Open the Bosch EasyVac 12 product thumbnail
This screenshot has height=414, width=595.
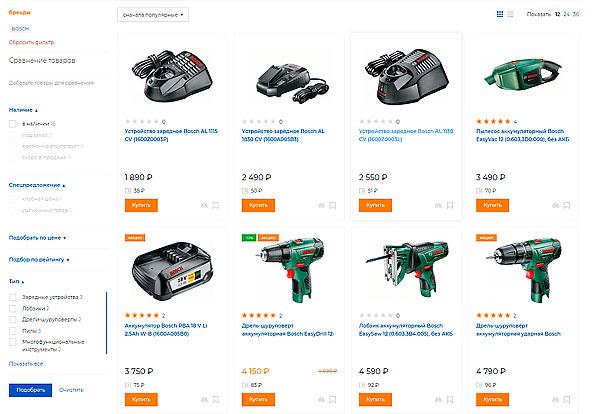coord(523,74)
